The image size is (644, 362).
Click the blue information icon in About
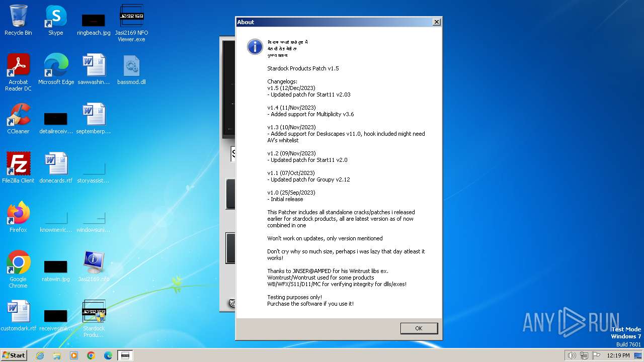coord(255,47)
